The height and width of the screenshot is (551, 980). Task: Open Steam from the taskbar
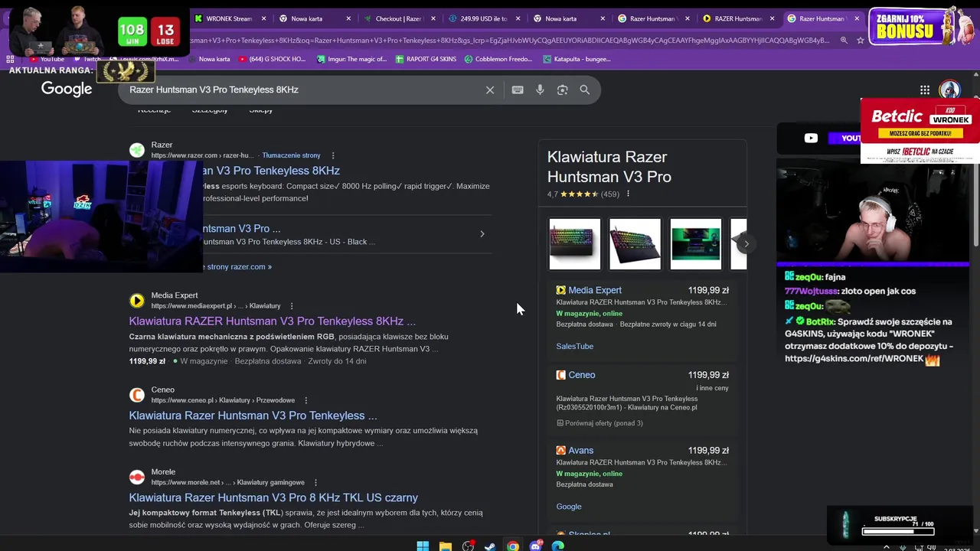click(490, 546)
